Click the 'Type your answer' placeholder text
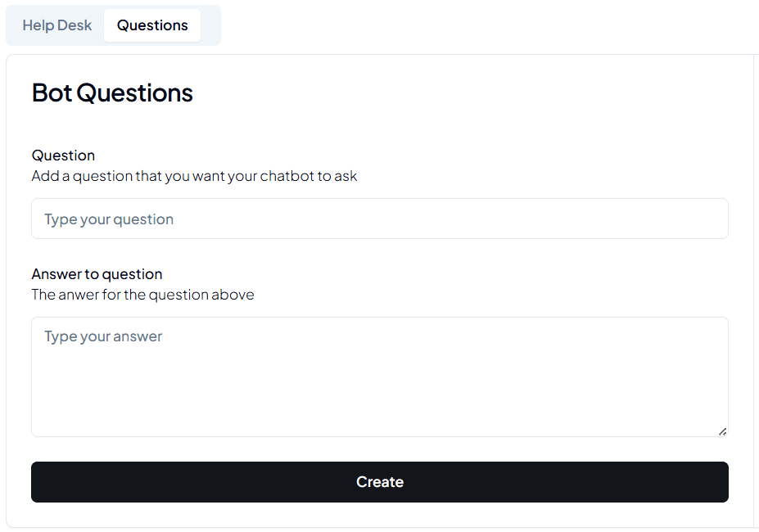 [103, 336]
